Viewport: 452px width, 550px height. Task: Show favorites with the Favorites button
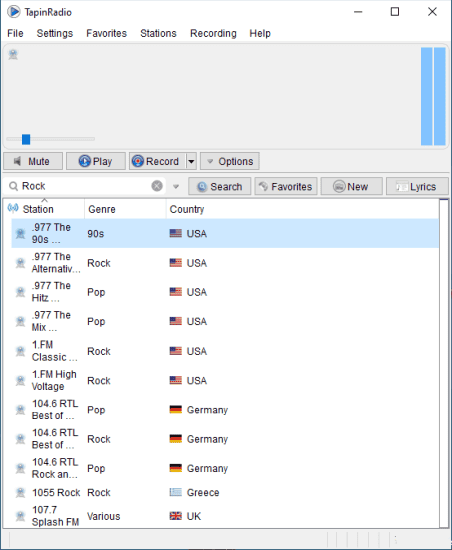click(x=286, y=186)
